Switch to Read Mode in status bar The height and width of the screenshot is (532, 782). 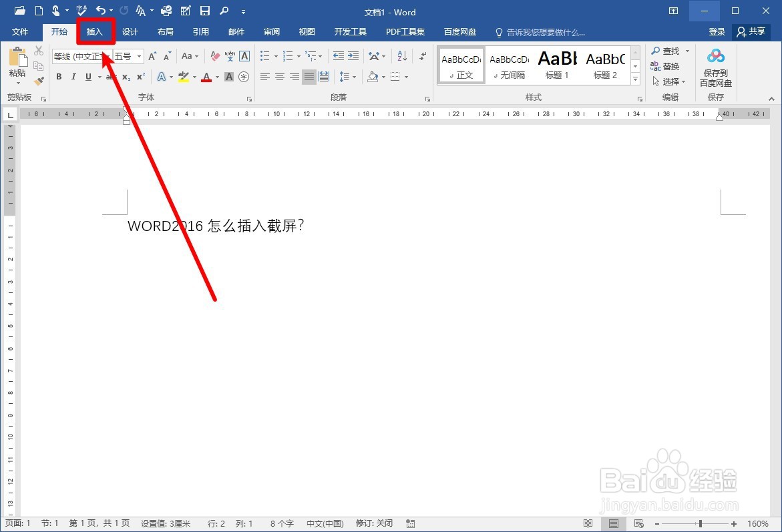tap(588, 523)
